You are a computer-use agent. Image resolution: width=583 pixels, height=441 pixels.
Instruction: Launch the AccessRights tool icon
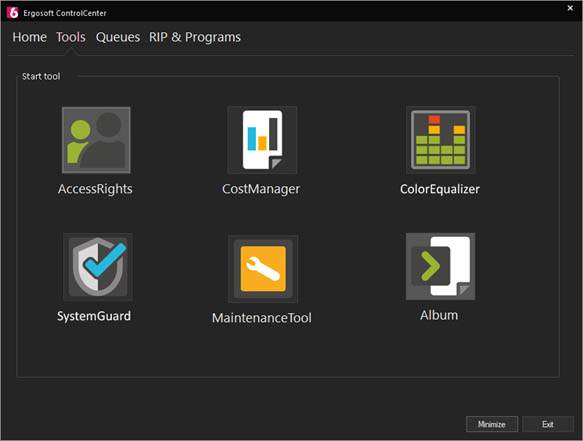[x=96, y=140]
